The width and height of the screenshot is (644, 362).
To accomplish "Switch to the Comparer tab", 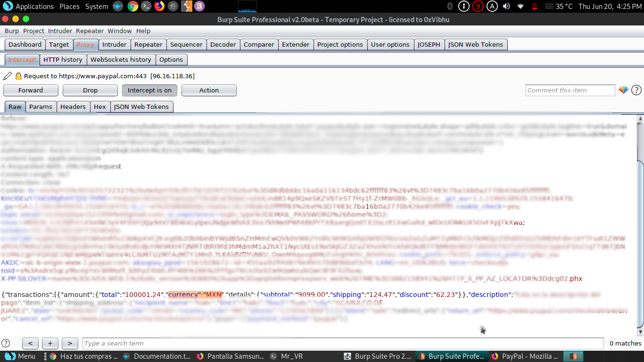I will 259,44.
